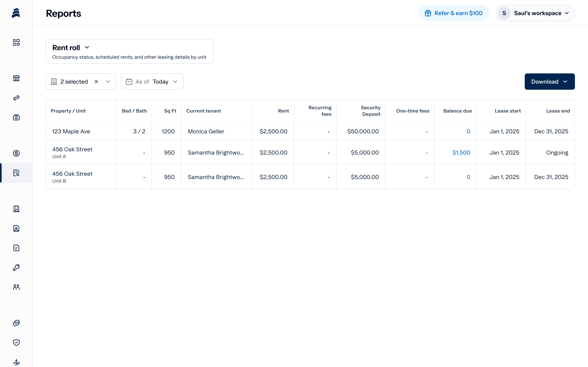Open the shield check sidebar icon
Image resolution: width=588 pixels, height=367 pixels.
pos(16,342)
